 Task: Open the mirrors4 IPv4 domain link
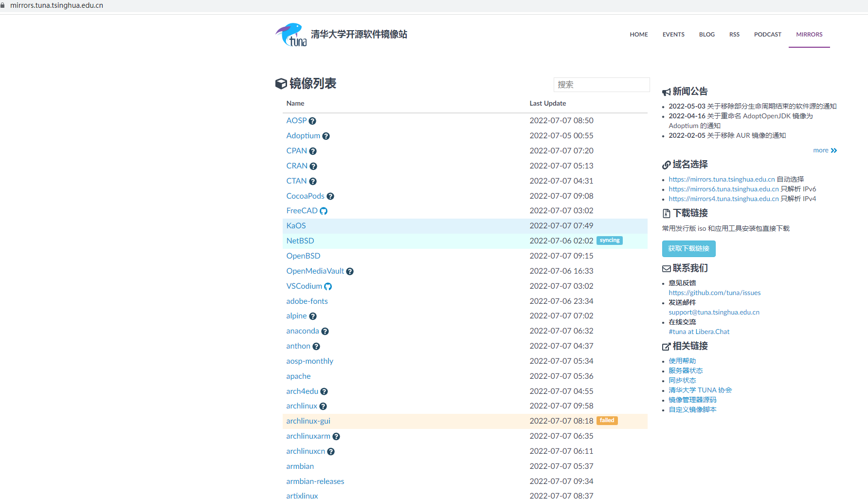723,199
